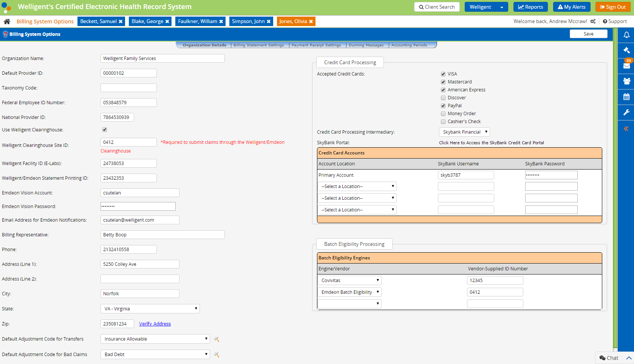The image size is (634, 364).
Task: Click the home icon in navigation bar
Action: 7,22
